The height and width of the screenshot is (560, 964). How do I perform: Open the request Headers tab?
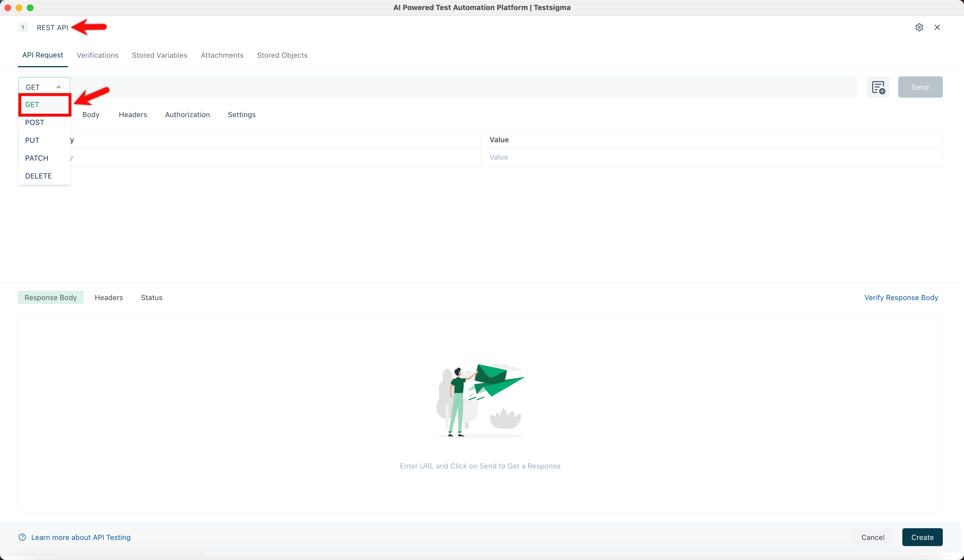tap(133, 115)
